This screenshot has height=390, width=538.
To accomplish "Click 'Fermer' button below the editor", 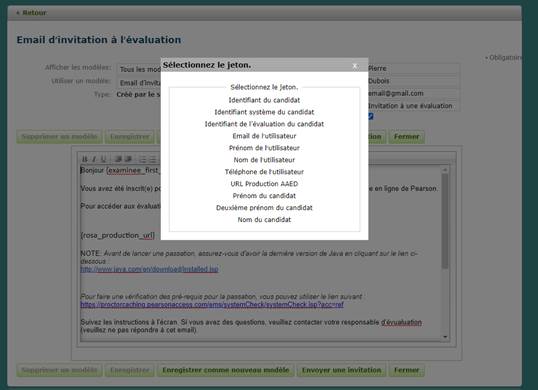I will pos(407,370).
